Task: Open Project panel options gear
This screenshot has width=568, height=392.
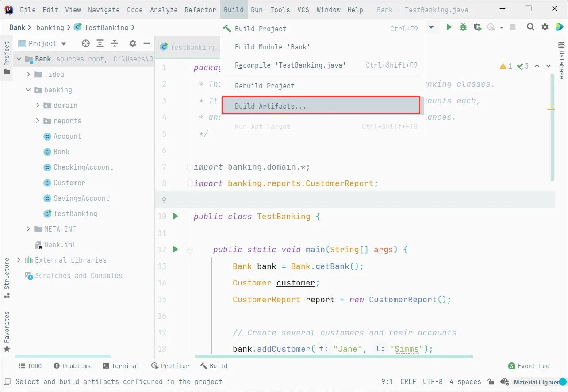Action: pos(132,43)
